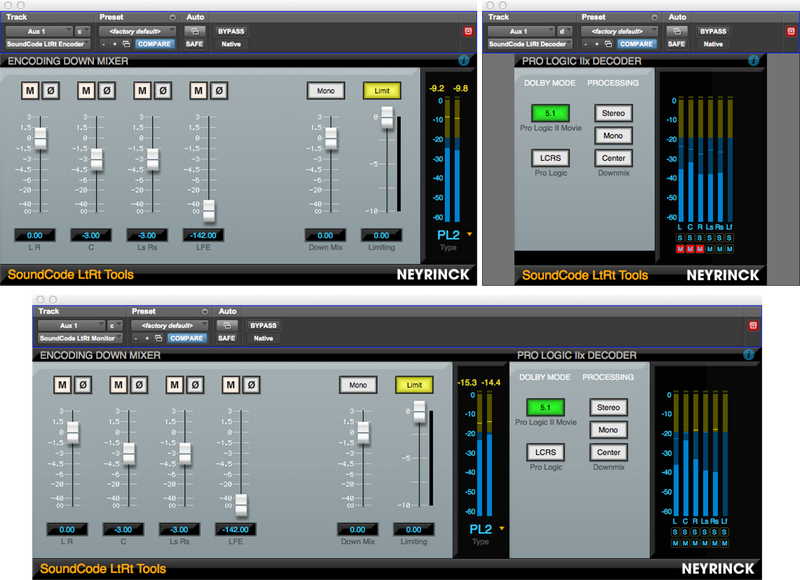Image resolution: width=800 pixels, height=580 pixels.
Task: Open the automation enable icon in Encoder window
Action: pyautogui.click(x=195, y=31)
